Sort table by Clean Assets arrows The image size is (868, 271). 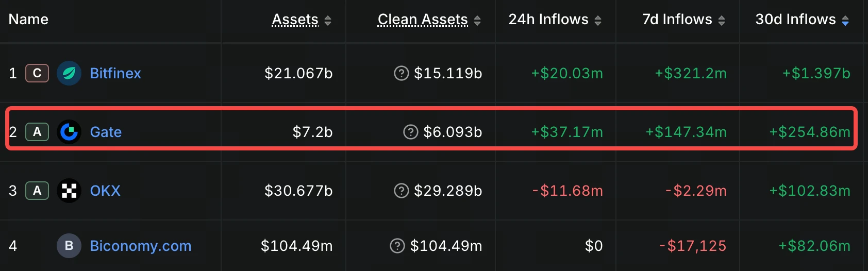[x=477, y=21]
